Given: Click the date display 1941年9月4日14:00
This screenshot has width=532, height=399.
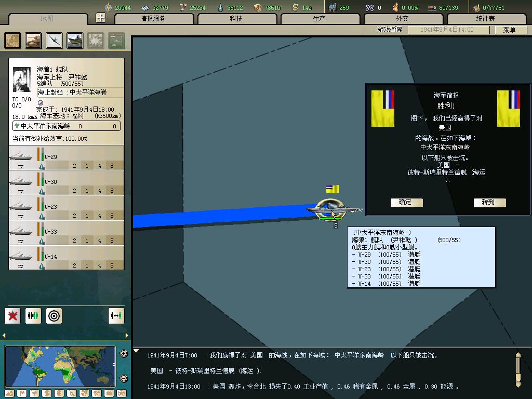Looking at the screenshot, I should 448,30.
